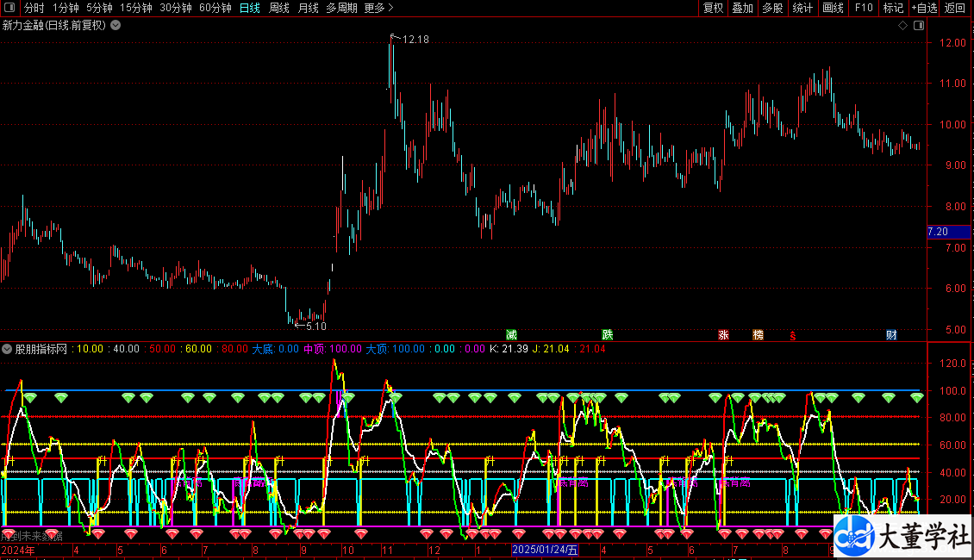The width and height of the screenshot is (974, 560).
Task: Click the 2024年 label on date axis
Action: [18, 550]
